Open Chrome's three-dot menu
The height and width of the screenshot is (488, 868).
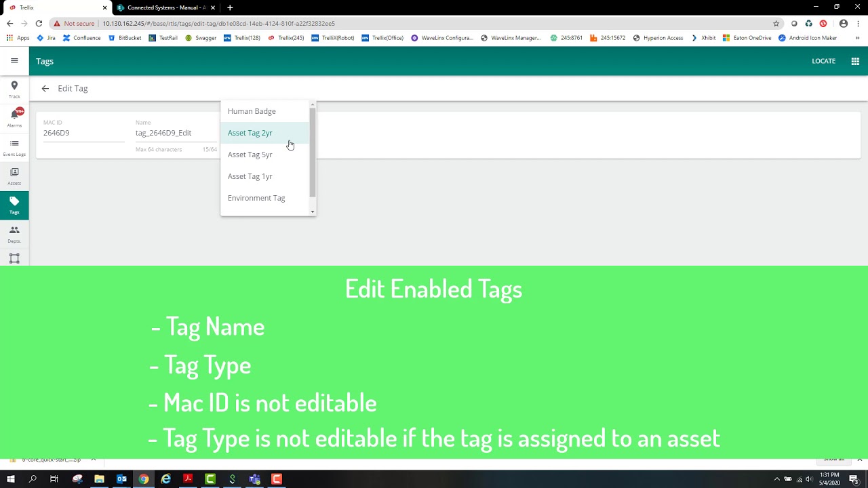coord(858,23)
